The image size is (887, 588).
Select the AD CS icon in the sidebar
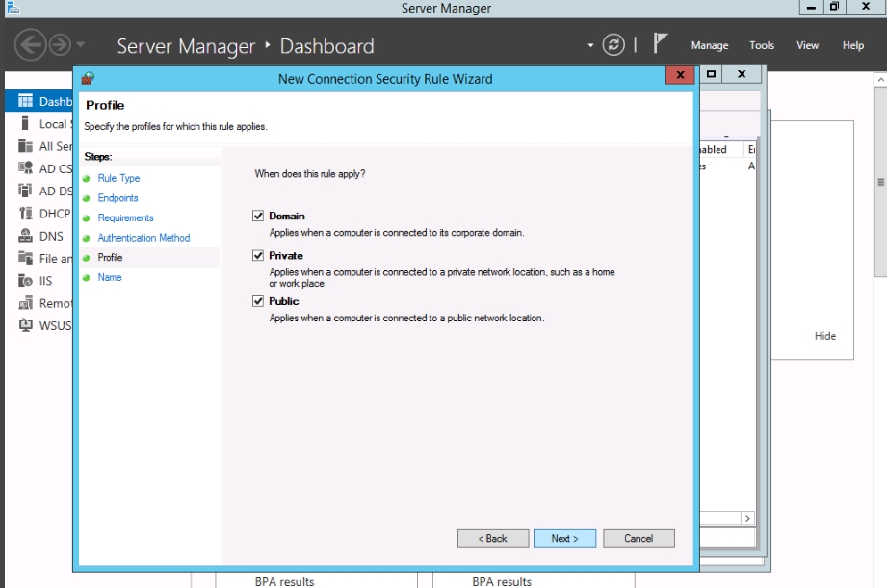pyautogui.click(x=25, y=167)
